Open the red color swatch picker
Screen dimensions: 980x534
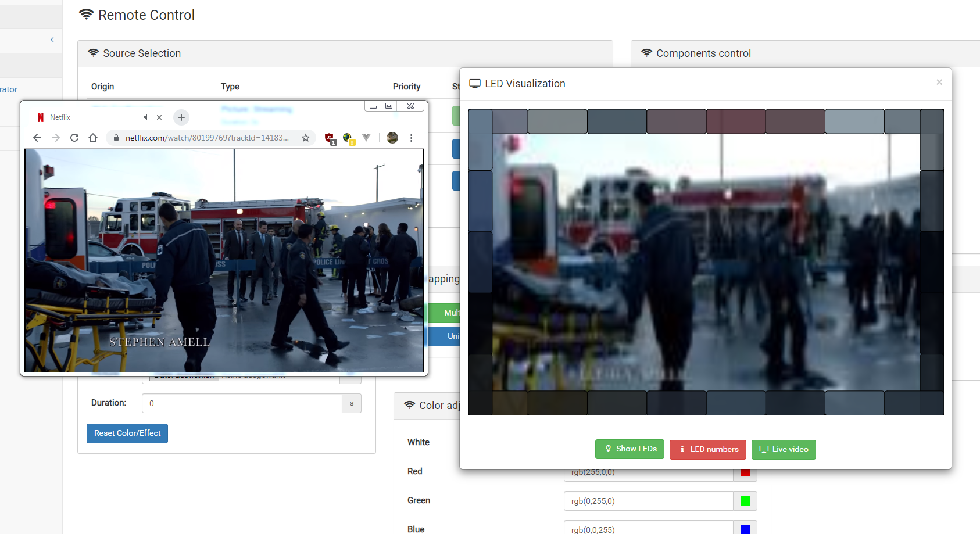pyautogui.click(x=745, y=472)
